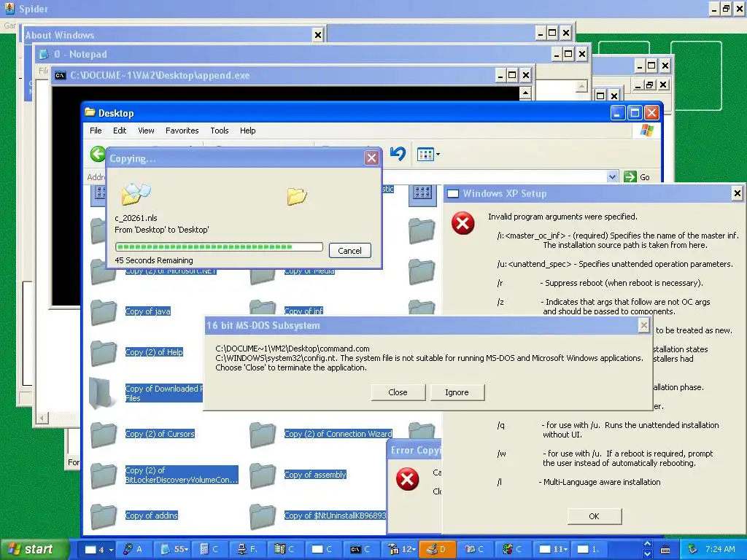Screen dimensions: 747x560
Task: Click the Spider game icon in title bar
Action: pyautogui.click(x=9, y=8)
